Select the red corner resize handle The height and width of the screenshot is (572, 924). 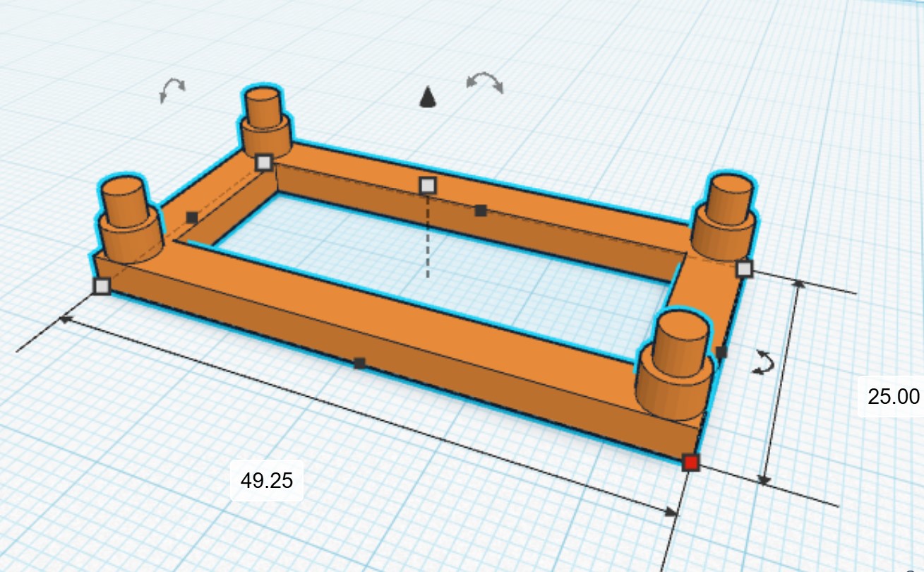click(x=690, y=463)
